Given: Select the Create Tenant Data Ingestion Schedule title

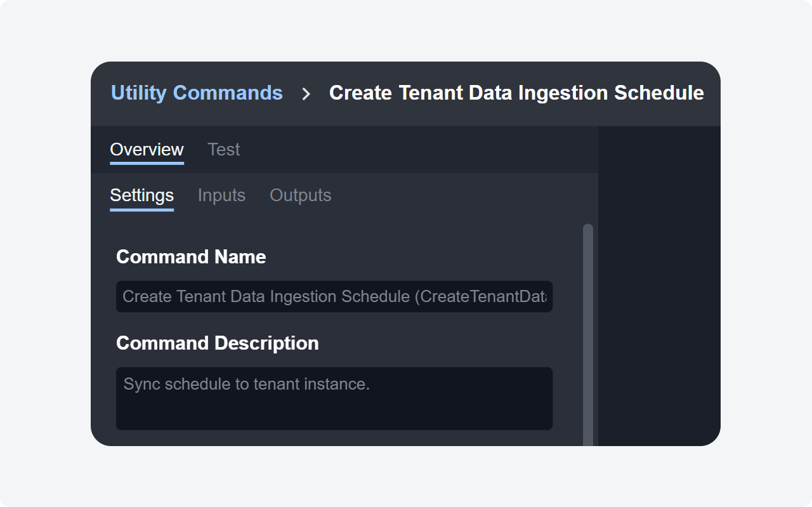Looking at the screenshot, I should pyautogui.click(x=516, y=93).
